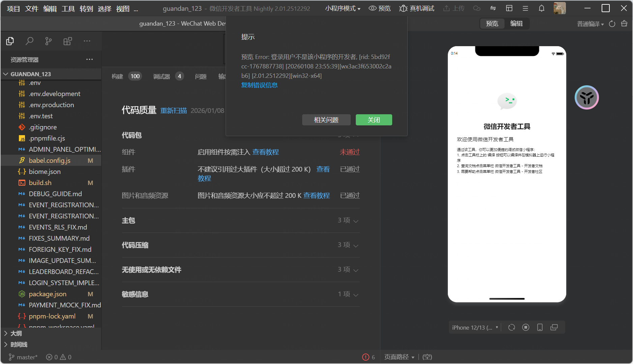Open the package.json file
The height and width of the screenshot is (364, 633).
[x=51, y=294]
